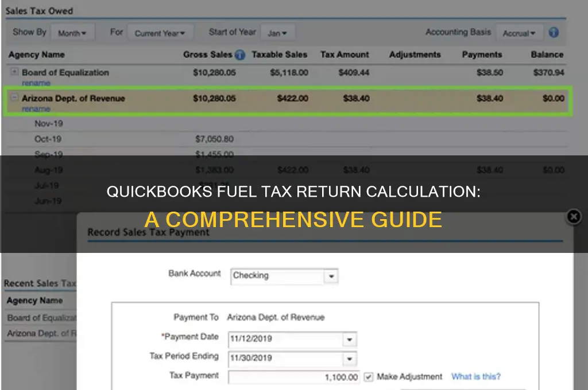
Task: Close the Record Sales Tax Payment dialog
Action: tap(574, 217)
